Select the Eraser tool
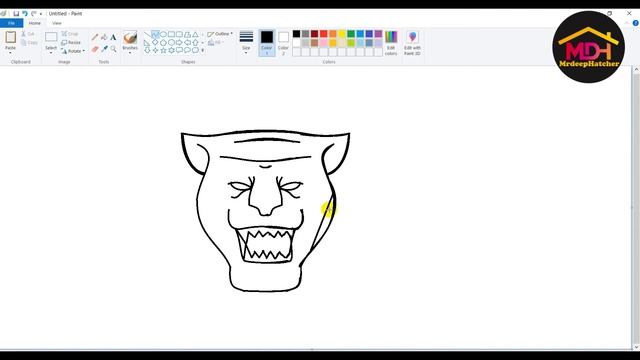Viewport: 640px width, 360px height. pyautogui.click(x=95, y=49)
